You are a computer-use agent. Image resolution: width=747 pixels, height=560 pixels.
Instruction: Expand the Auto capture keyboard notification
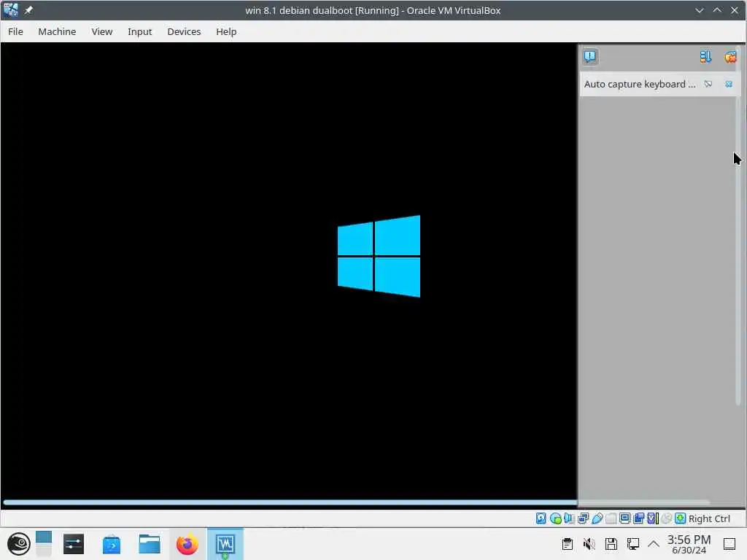coord(708,85)
